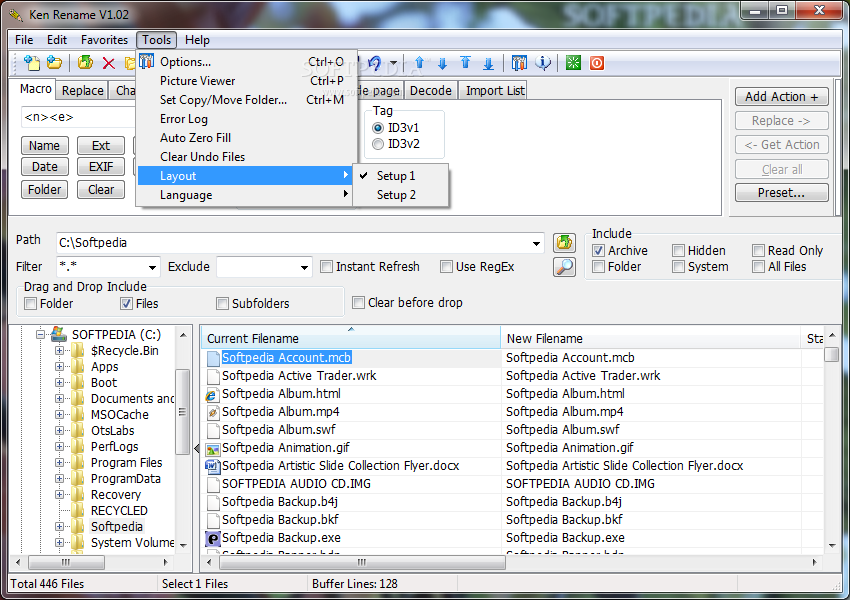Click the red power stop icon
The width and height of the screenshot is (850, 600).
tap(597, 63)
